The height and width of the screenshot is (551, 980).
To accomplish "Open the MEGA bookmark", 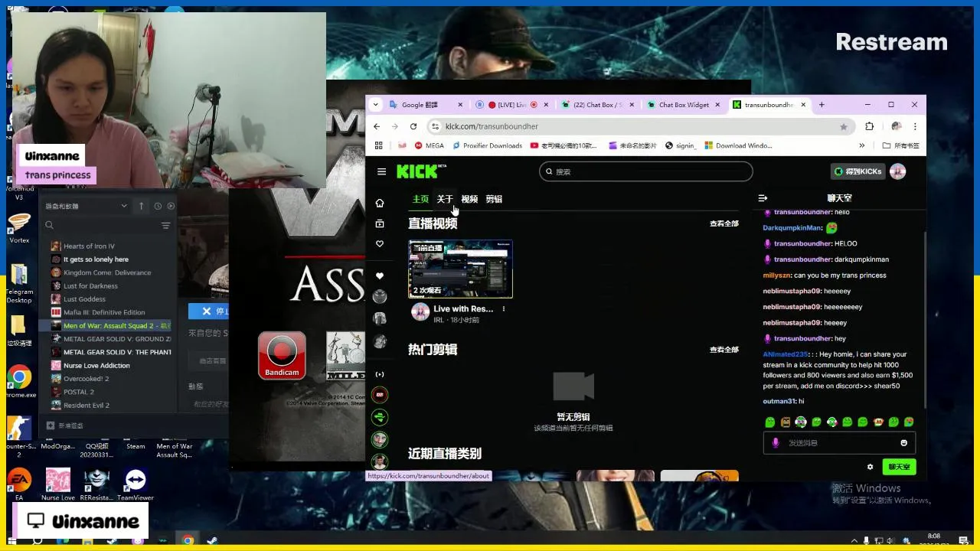I will 429,145.
